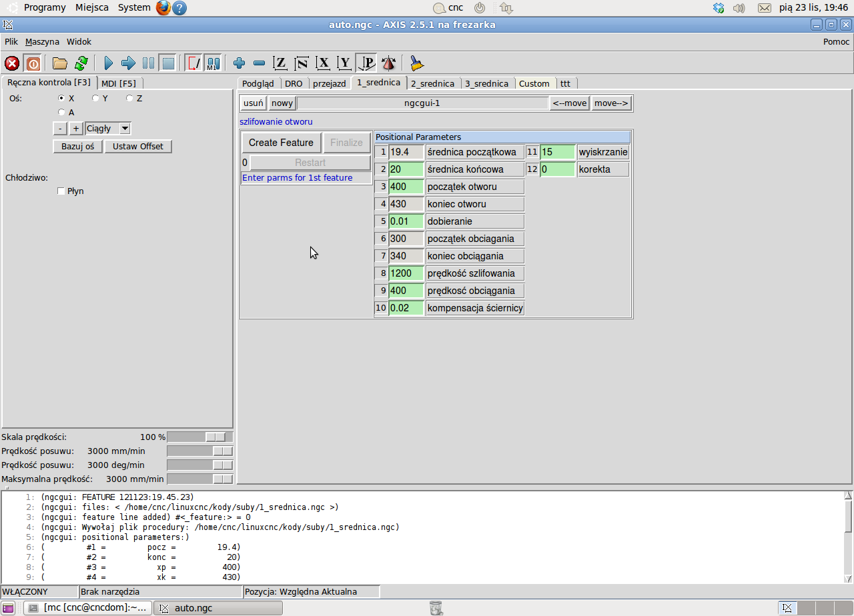Screen dimensions: 854x616
Task: Switch to Y front view
Action: tap(345, 63)
